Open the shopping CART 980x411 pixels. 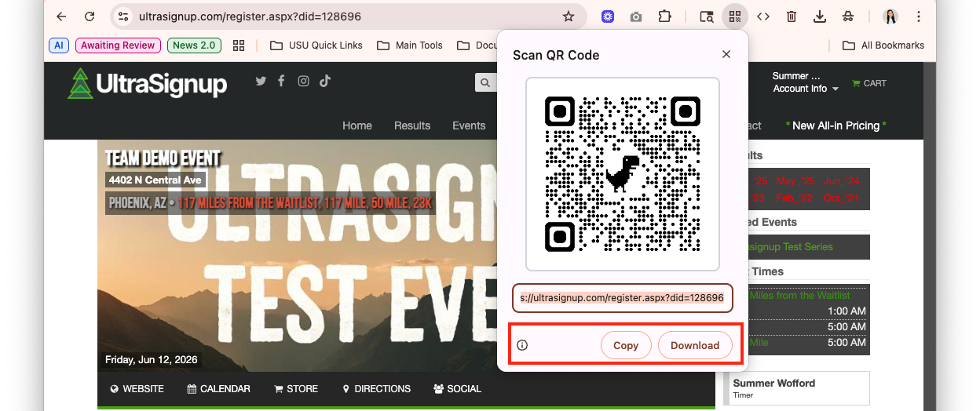pos(869,83)
